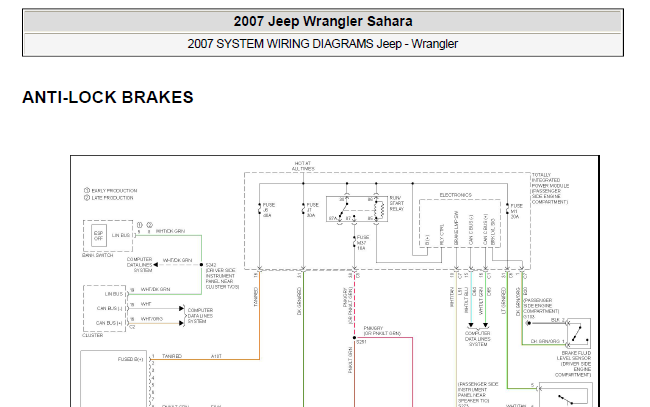The height and width of the screenshot is (407, 650).
Task: Click the 'WHT/ORG' wire label at the cluster
Action: click(152, 319)
